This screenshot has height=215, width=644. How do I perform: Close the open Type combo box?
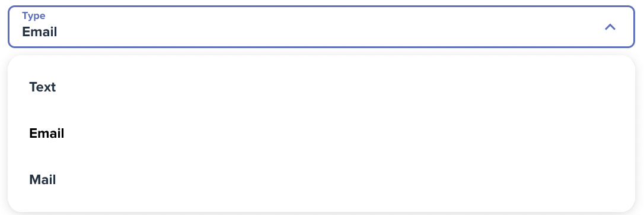[610, 27]
